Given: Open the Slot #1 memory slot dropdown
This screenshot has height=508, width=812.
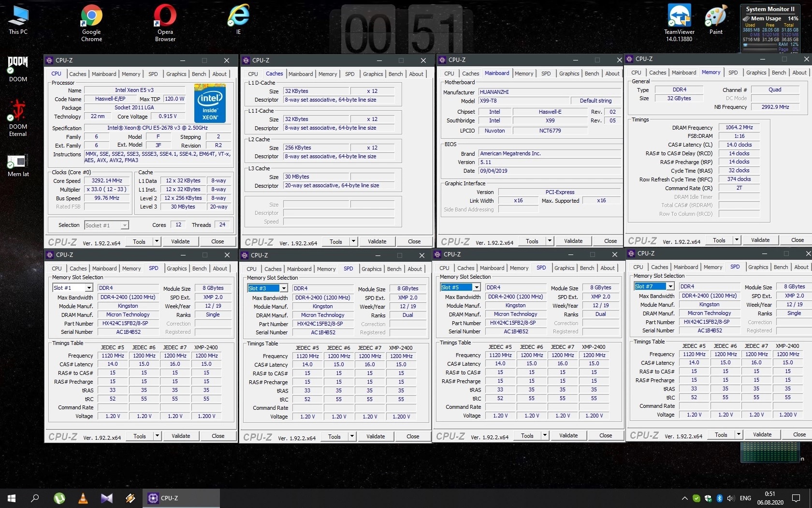Looking at the screenshot, I should click(88, 288).
